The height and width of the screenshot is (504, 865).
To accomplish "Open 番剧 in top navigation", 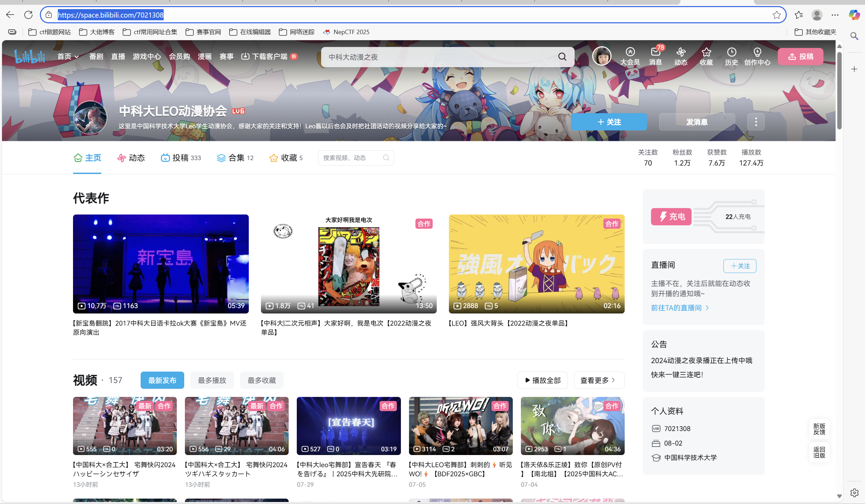I will pyautogui.click(x=96, y=57).
